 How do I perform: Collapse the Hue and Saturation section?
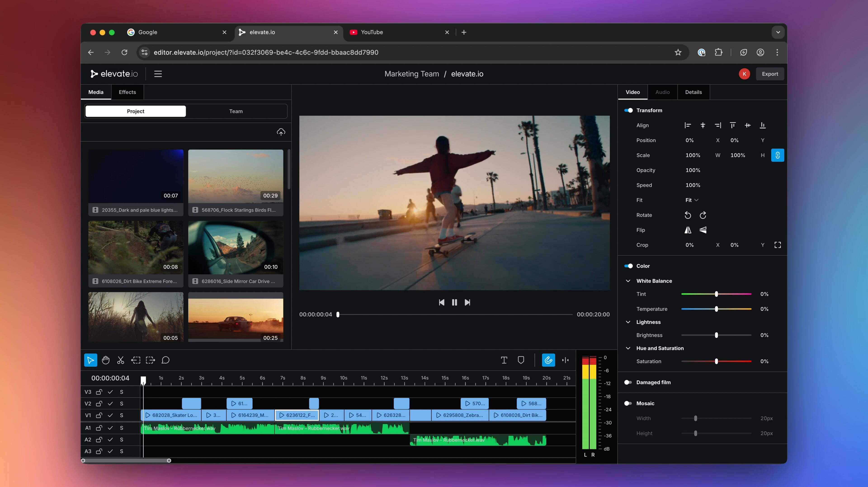pyautogui.click(x=628, y=348)
